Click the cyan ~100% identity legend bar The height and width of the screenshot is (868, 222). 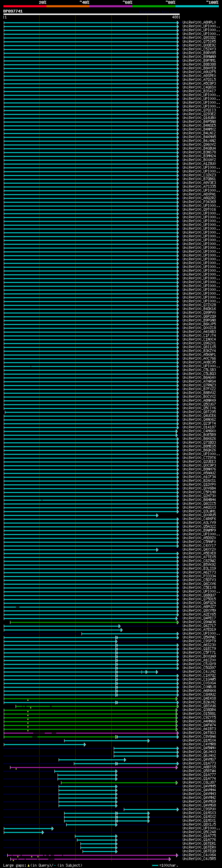coord(197,6)
